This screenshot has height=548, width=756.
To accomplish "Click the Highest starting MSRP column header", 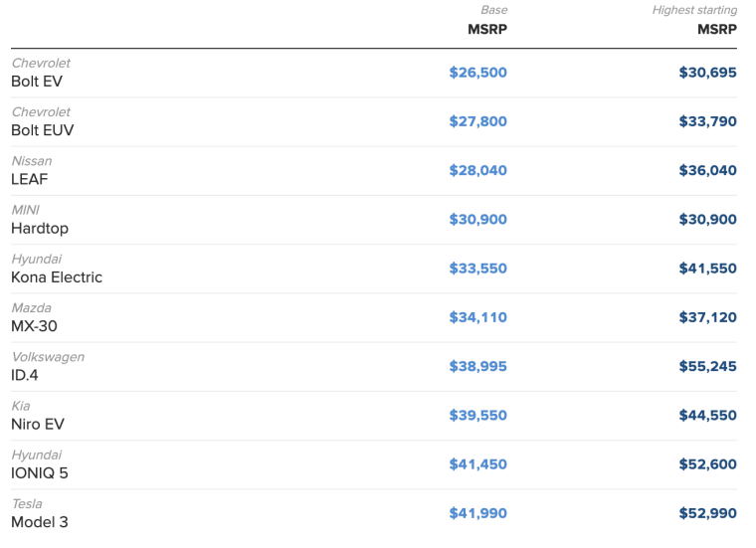I will [694, 20].
